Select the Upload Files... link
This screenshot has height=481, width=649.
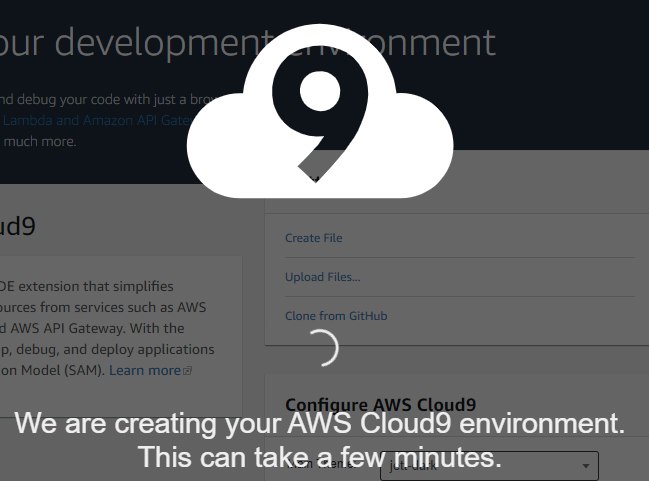tap(322, 277)
